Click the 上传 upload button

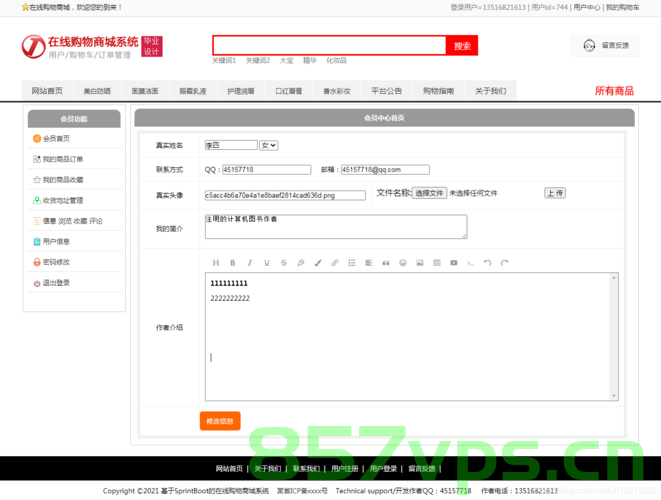(555, 193)
